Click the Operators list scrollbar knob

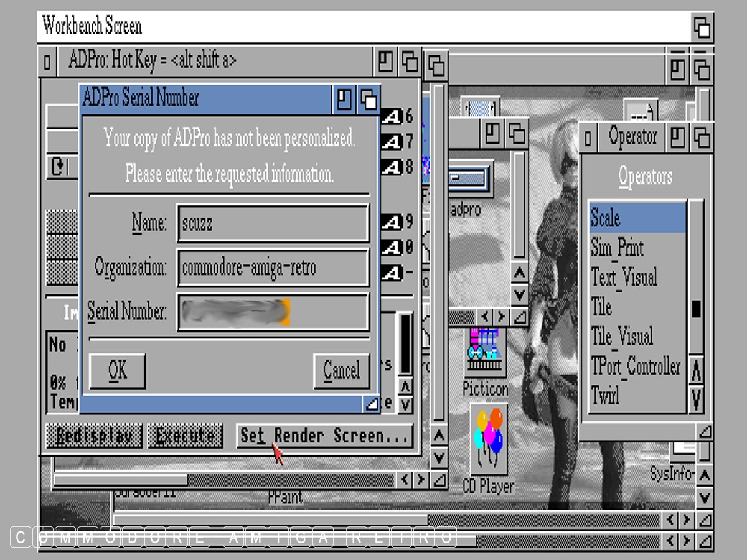pyautogui.click(x=697, y=309)
